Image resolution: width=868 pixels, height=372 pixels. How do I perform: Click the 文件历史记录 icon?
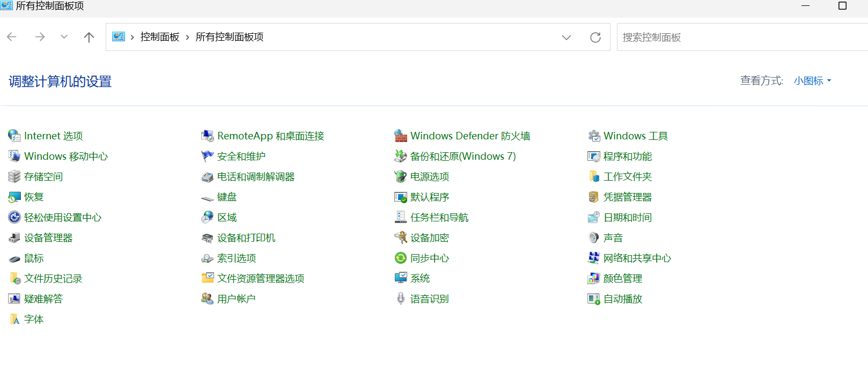14,278
